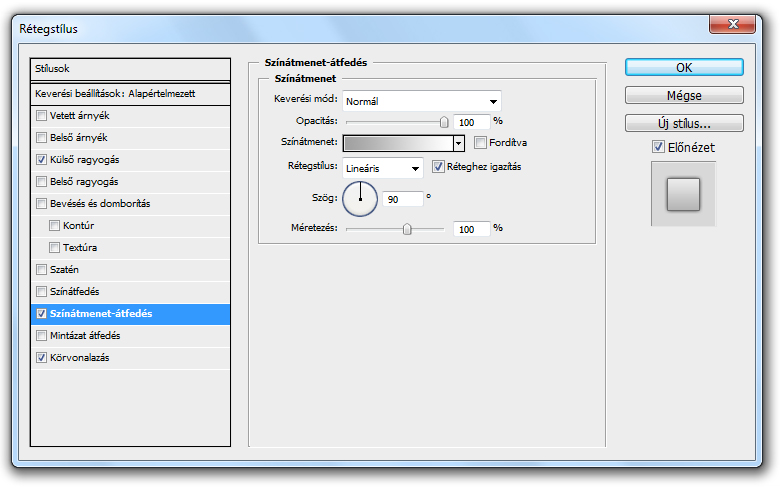
Task: Click the Méretezés slider handle
Action: (407, 229)
